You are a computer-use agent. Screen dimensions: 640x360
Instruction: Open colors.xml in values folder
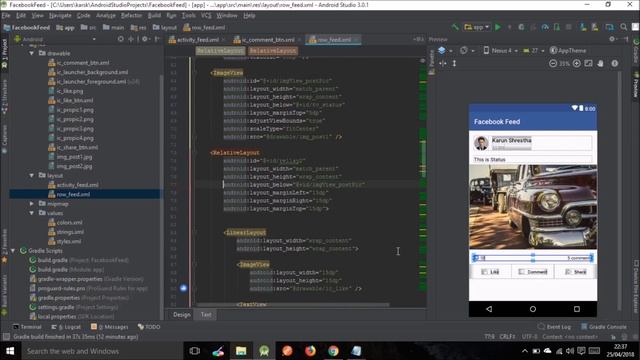click(69, 222)
